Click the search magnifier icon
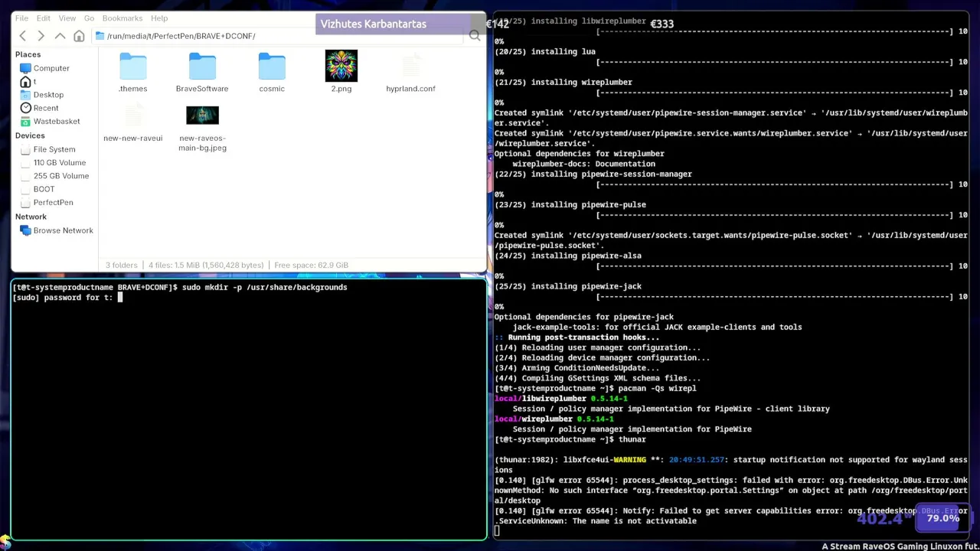 (475, 35)
